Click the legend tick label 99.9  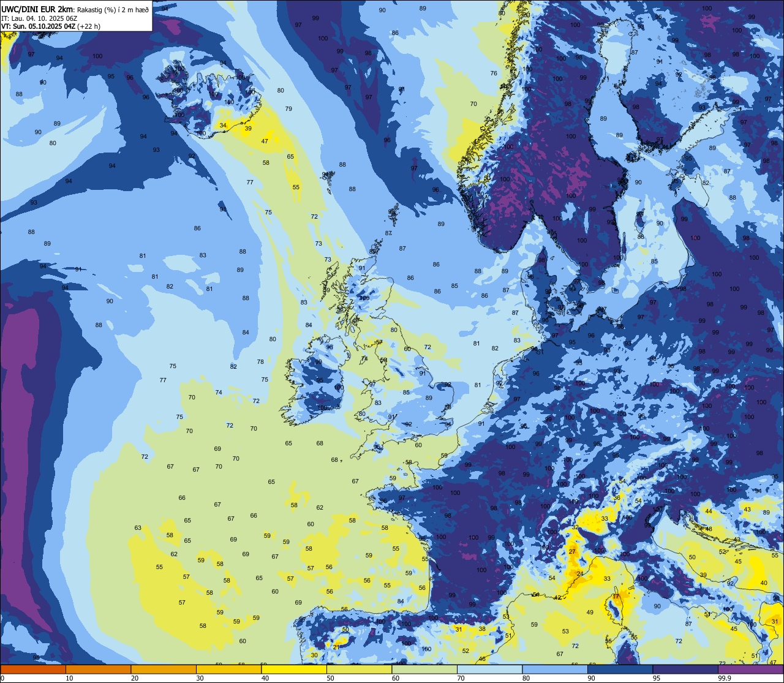725,677
